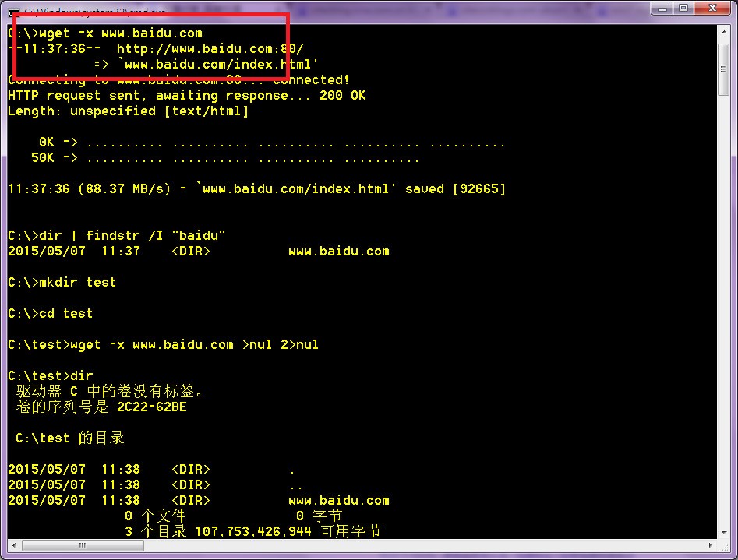The height and width of the screenshot is (560, 738).
Task: Click the horizontal scrollbar thumb
Action: coord(83,546)
